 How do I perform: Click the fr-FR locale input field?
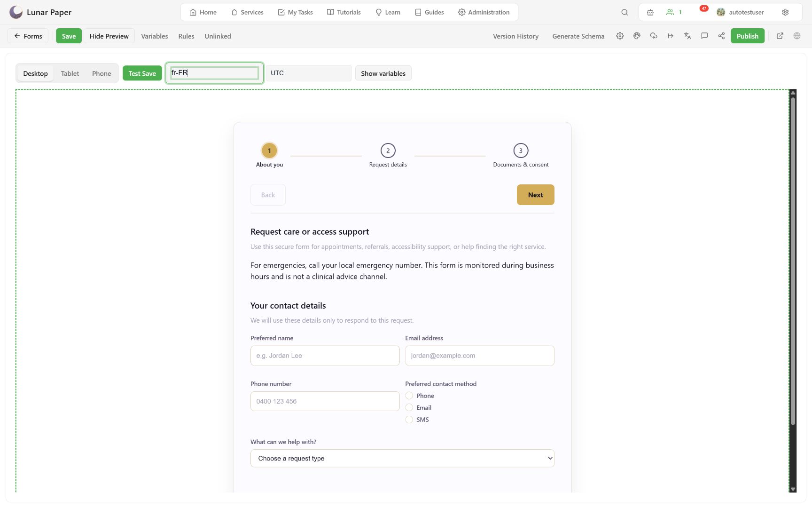pos(214,73)
